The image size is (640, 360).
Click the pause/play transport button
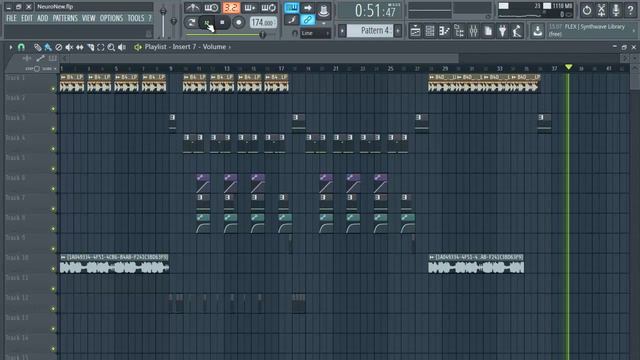point(207,22)
